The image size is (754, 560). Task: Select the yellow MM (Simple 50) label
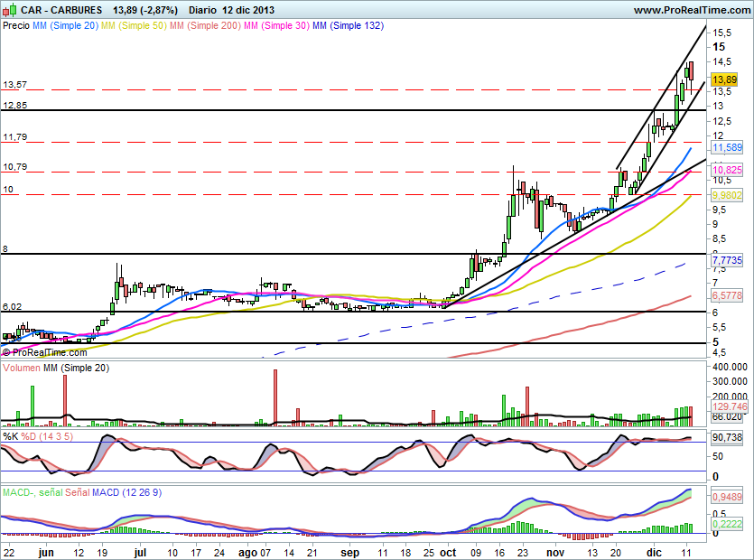134,26
